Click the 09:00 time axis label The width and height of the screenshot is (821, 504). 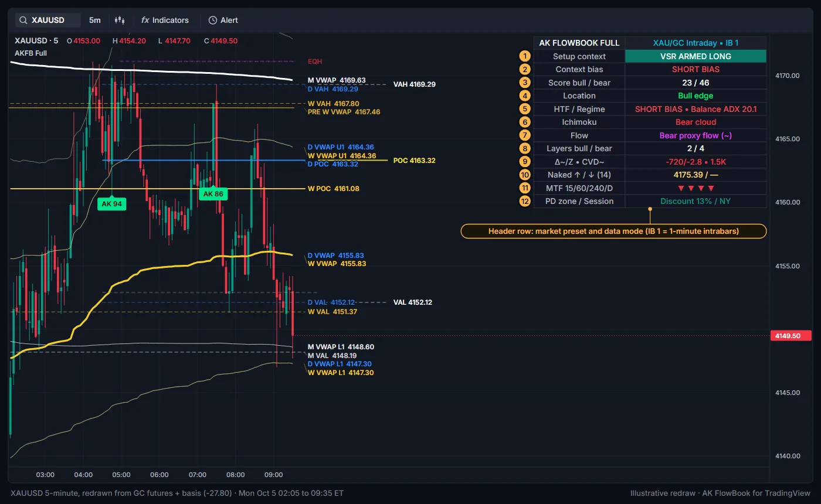[x=273, y=475]
